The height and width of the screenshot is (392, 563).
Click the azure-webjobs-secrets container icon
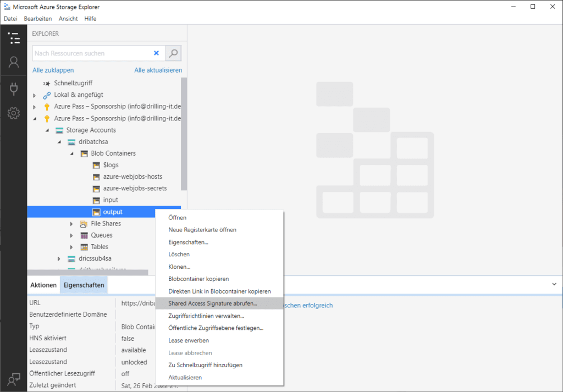pyautogui.click(x=96, y=189)
